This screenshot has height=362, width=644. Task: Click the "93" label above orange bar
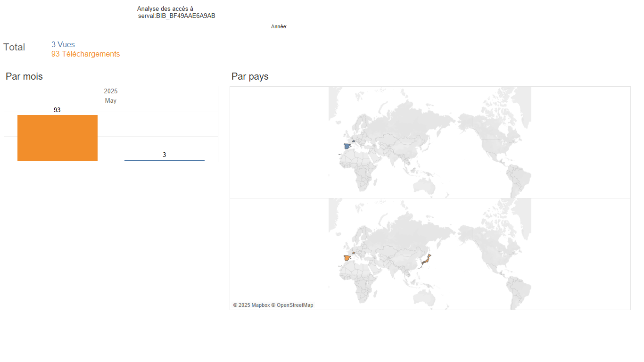pyautogui.click(x=57, y=110)
